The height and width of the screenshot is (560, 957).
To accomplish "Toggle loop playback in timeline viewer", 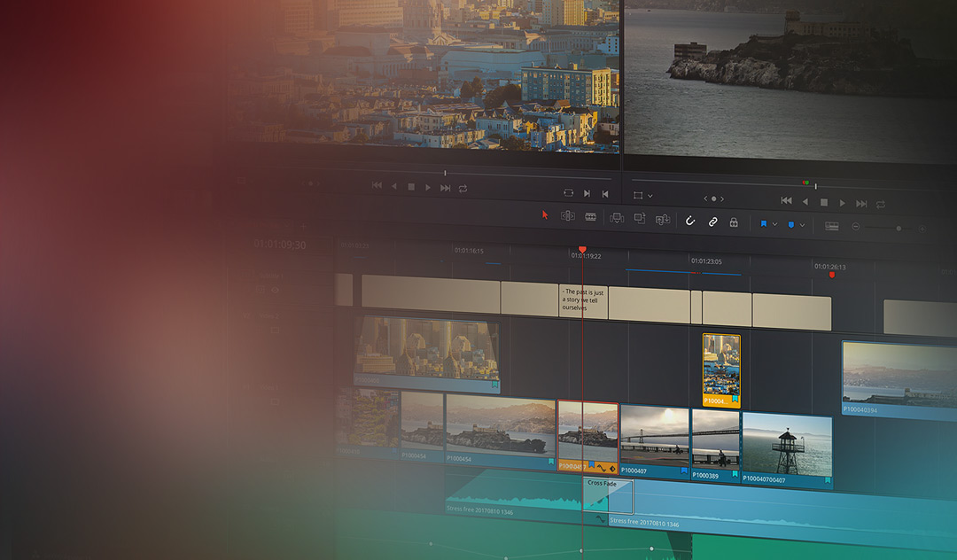I will (880, 205).
